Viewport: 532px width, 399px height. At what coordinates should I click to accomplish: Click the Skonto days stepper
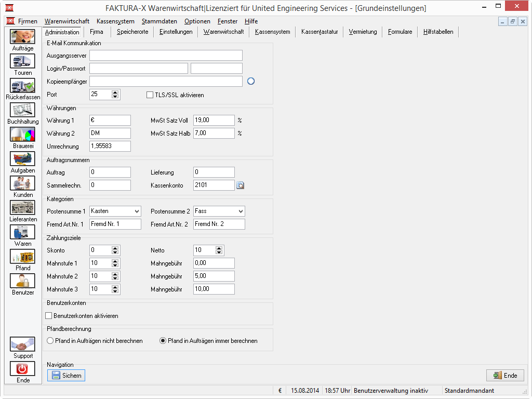[x=115, y=250]
